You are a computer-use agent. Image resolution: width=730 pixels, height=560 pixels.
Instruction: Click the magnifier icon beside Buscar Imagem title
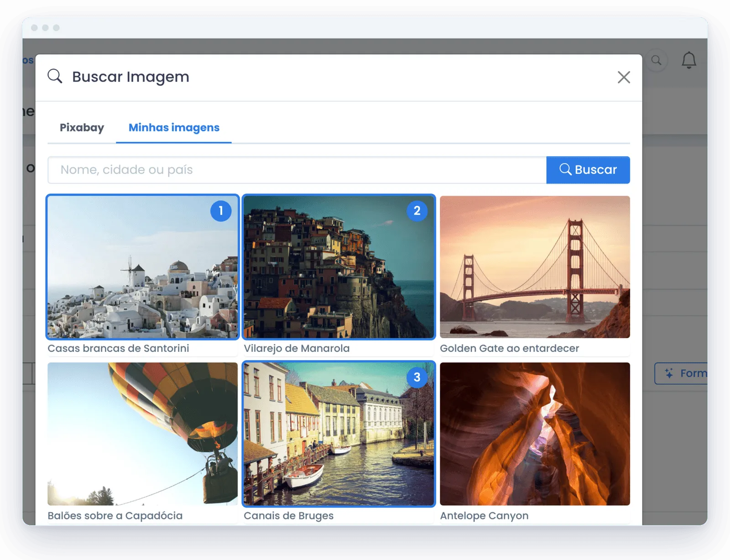pos(55,76)
